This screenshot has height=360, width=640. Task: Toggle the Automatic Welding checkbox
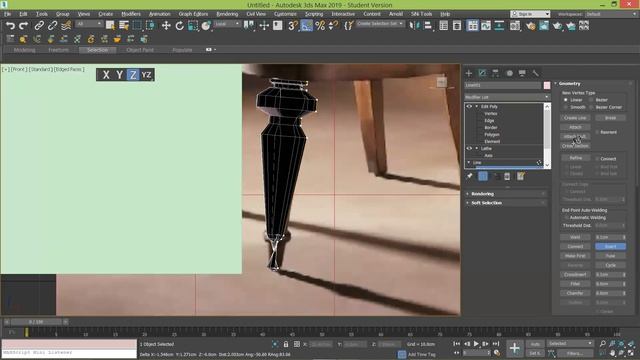(566, 218)
